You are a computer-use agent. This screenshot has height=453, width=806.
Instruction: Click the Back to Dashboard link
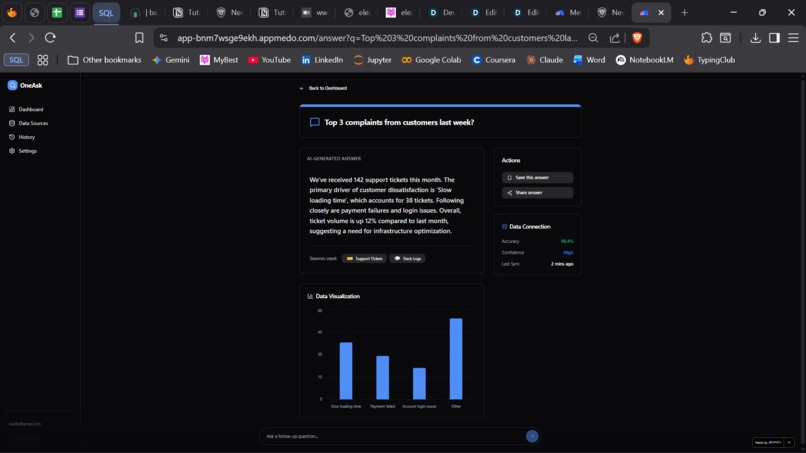click(x=323, y=88)
